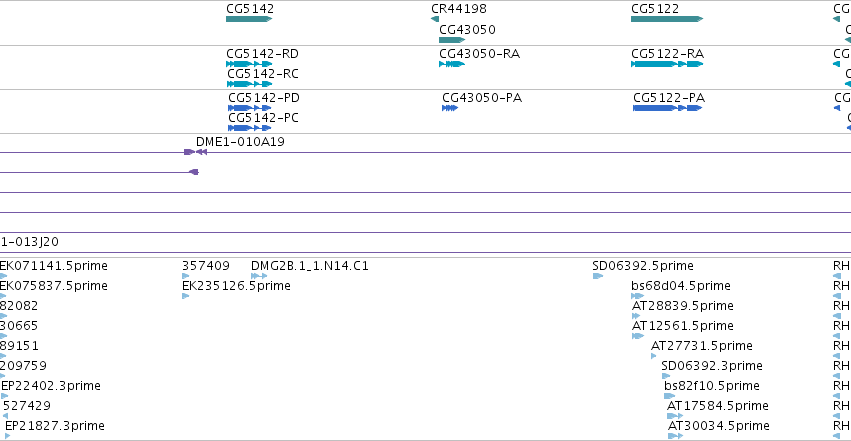Select the AT27731.5prime arrow glyph
Screen dimensions: 851x441
click(653, 356)
